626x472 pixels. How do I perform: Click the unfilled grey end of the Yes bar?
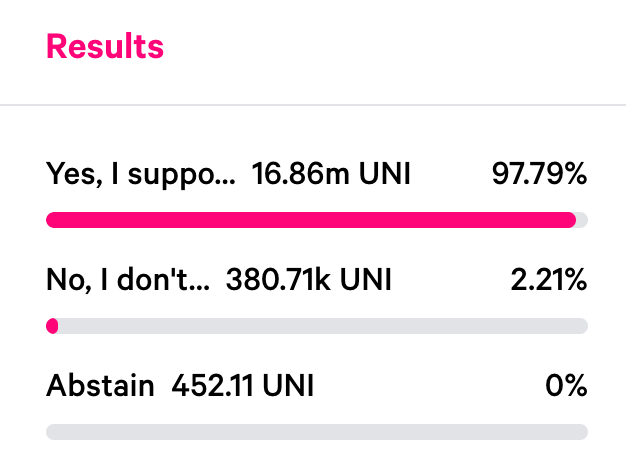click(582, 220)
